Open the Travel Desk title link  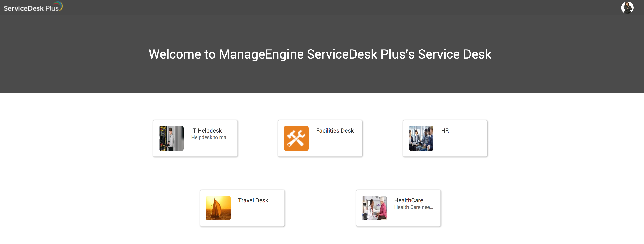click(x=253, y=200)
